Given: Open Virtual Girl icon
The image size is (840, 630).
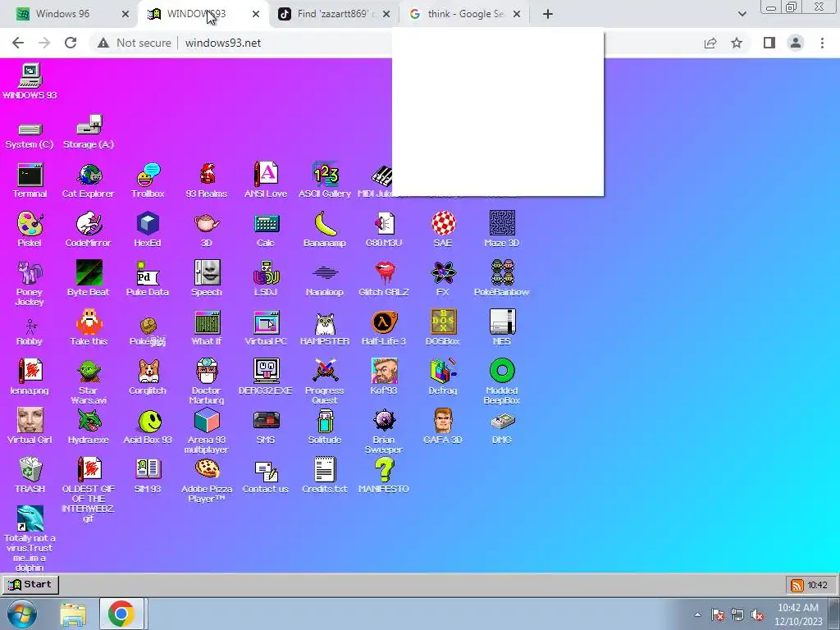Looking at the screenshot, I should [x=30, y=427].
